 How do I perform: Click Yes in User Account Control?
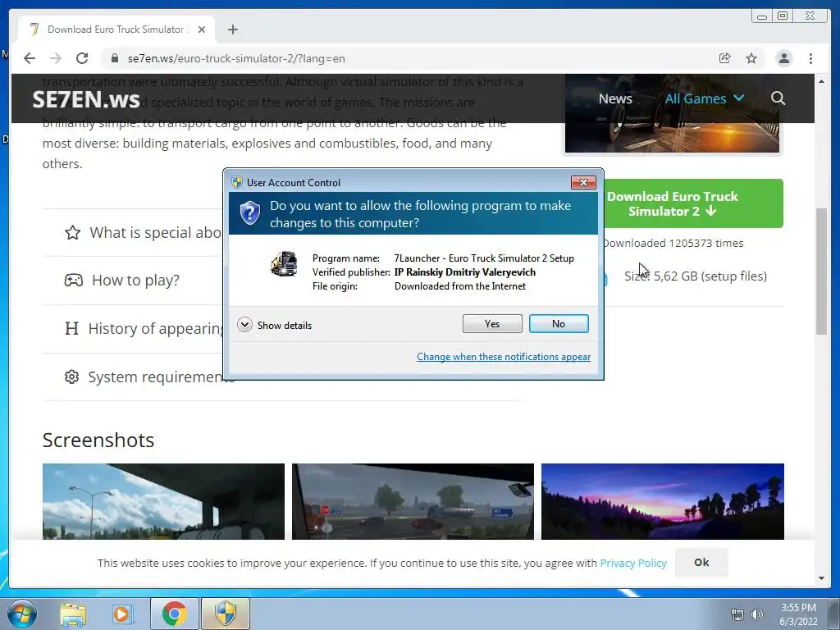click(x=492, y=323)
